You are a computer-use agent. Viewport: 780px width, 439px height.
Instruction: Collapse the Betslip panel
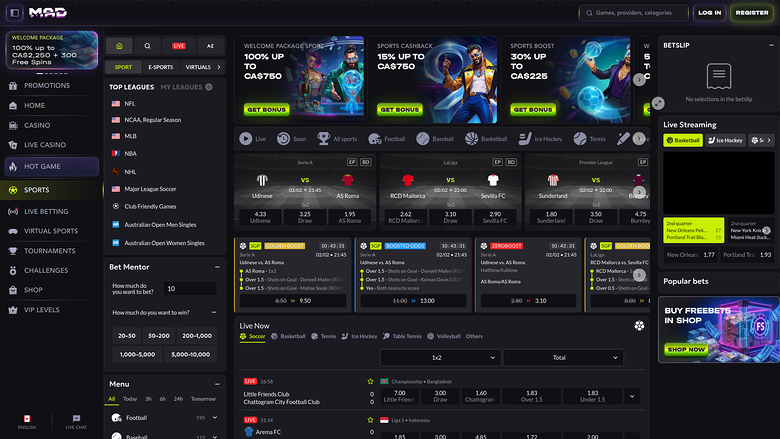coord(771,45)
